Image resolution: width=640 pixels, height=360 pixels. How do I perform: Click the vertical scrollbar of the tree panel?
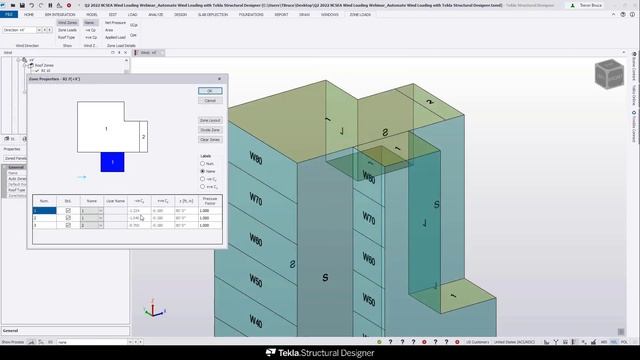tap(126, 67)
